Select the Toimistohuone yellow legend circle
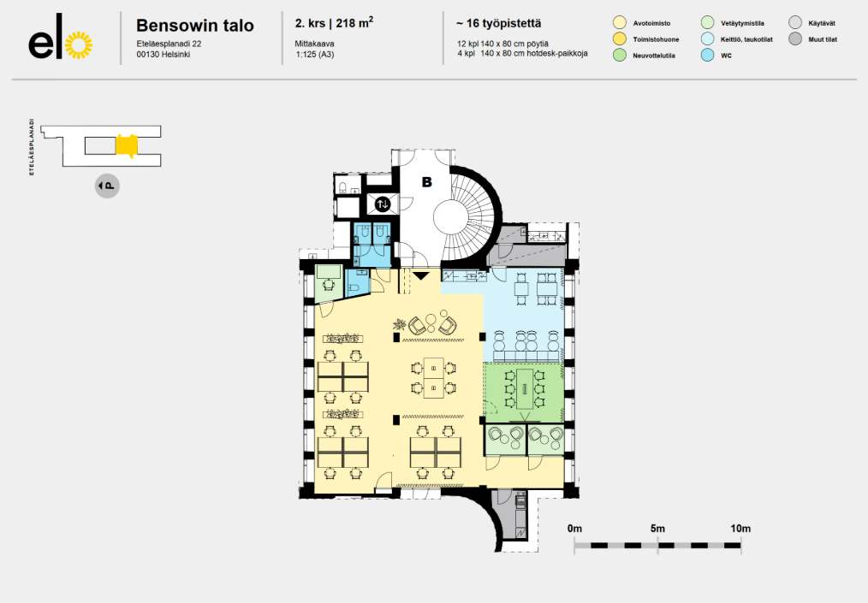This screenshot has width=868, height=603. [619, 38]
